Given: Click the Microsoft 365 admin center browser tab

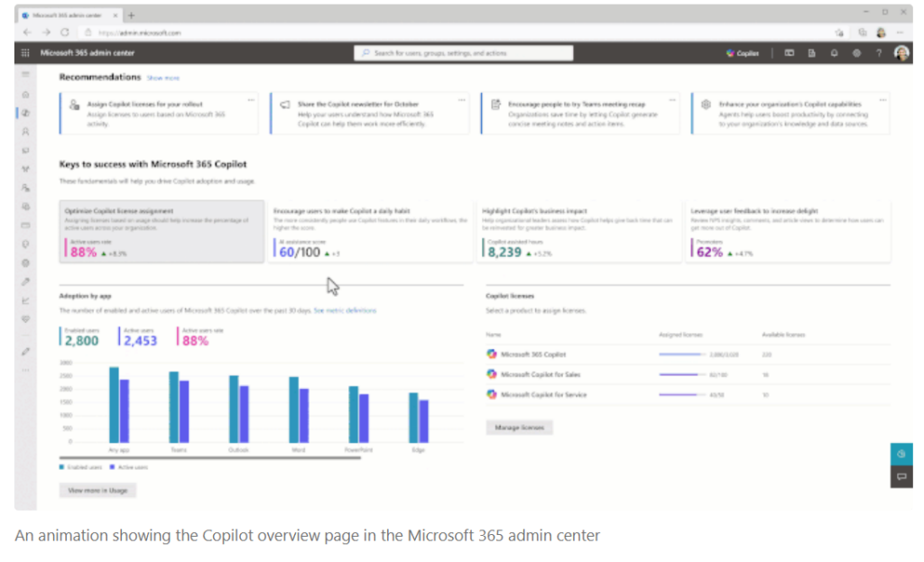Looking at the screenshot, I should 69,15.
